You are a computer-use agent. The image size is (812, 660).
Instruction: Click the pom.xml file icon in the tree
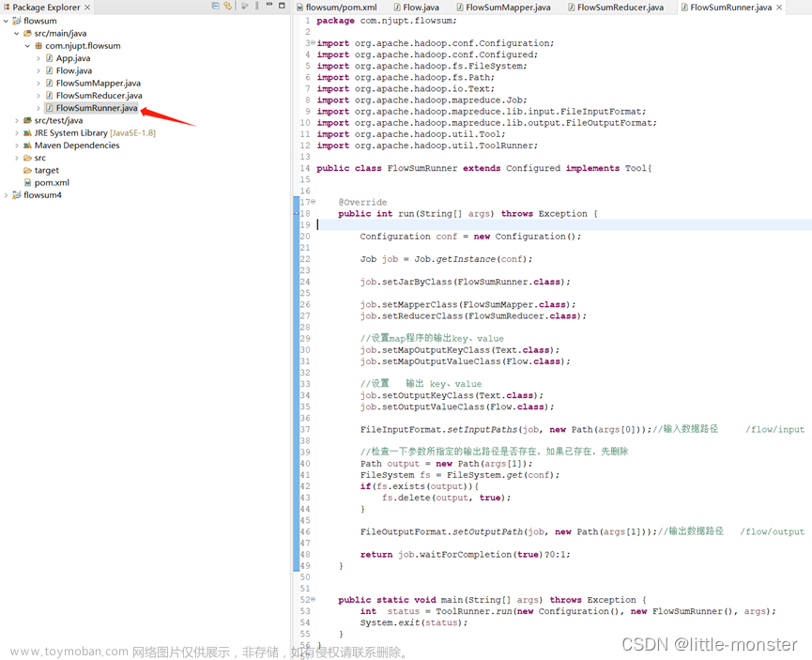(x=28, y=182)
